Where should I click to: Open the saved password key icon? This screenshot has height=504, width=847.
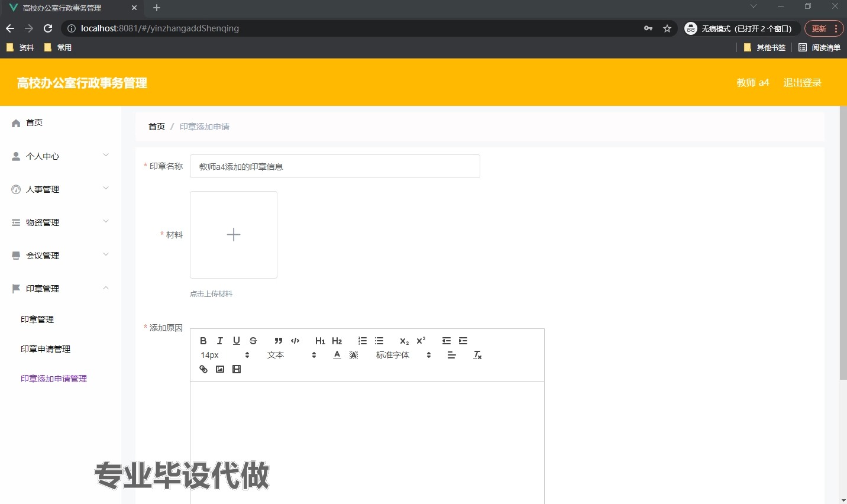tap(648, 28)
